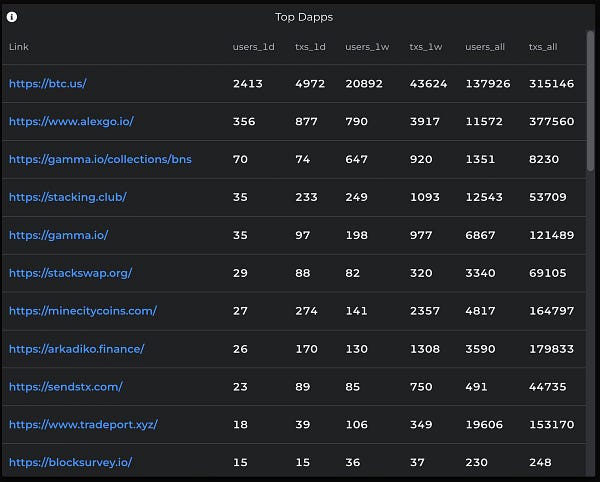
Task: Open the https://blocksurvey.io/ link
Action: (70, 462)
